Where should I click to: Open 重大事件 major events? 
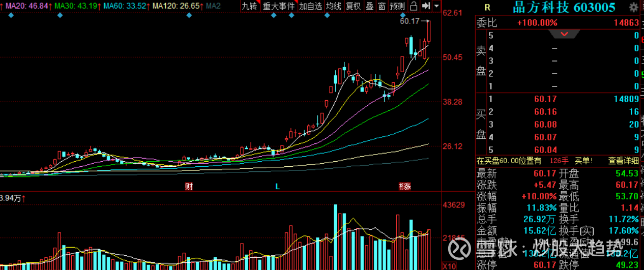pos(278,6)
